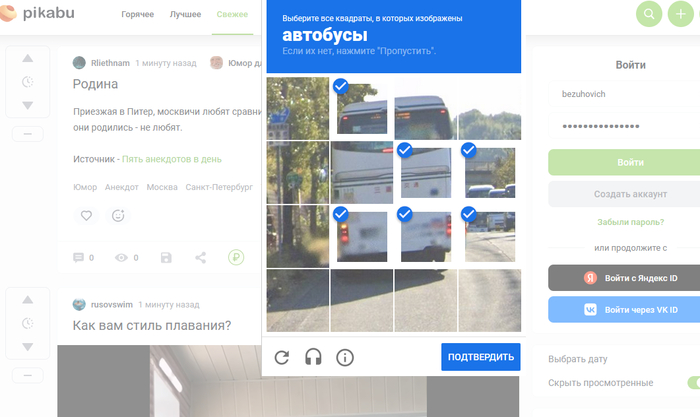Upvote the "Родина" post
This screenshot has width=700, height=417.
pyautogui.click(x=27, y=59)
